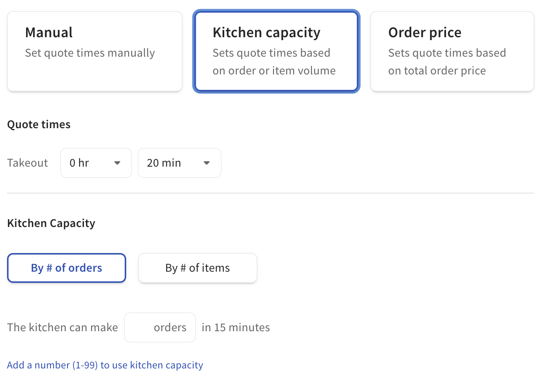Open the hours dropdown showing 0 hr

pyautogui.click(x=96, y=163)
